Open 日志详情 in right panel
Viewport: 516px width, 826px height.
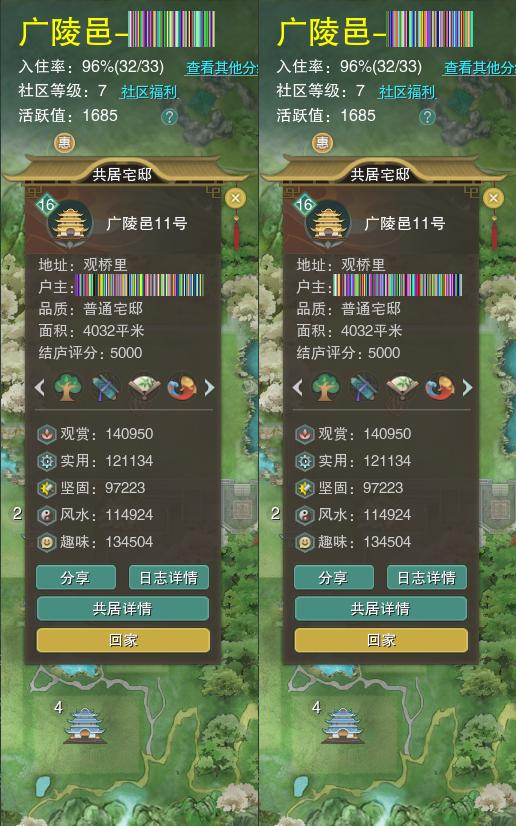tap(426, 577)
